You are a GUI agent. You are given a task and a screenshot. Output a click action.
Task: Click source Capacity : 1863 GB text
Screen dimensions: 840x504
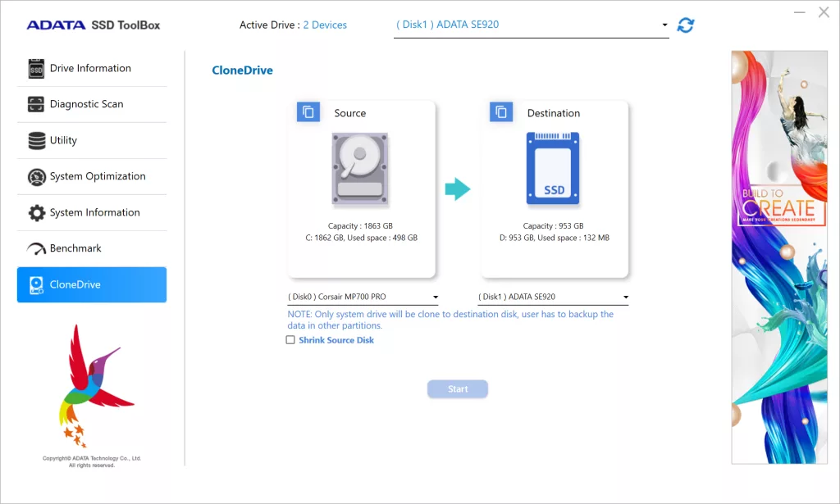tap(360, 226)
